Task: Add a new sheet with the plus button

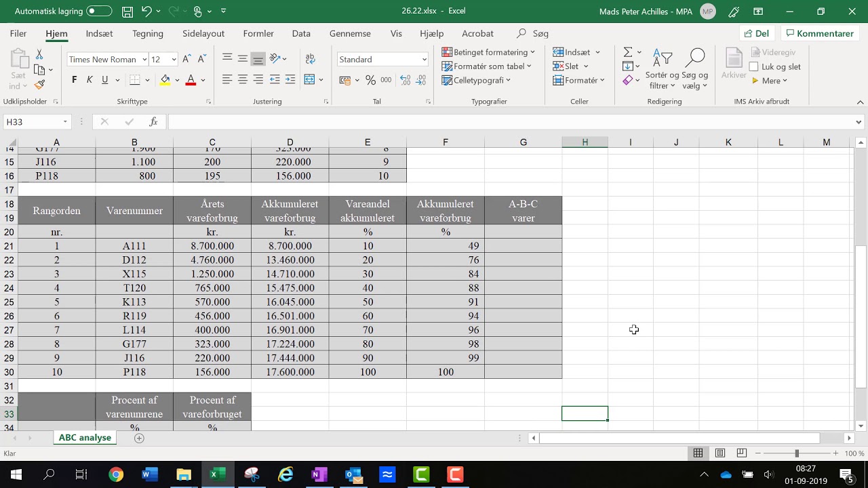Action: click(139, 438)
